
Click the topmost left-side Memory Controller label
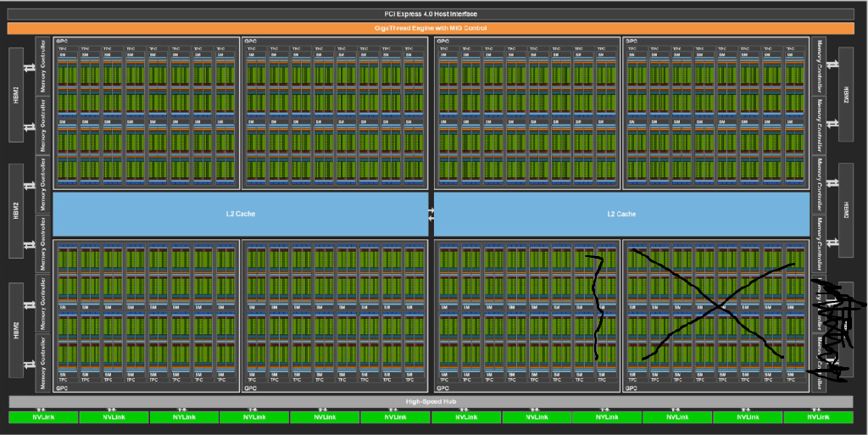(43, 66)
